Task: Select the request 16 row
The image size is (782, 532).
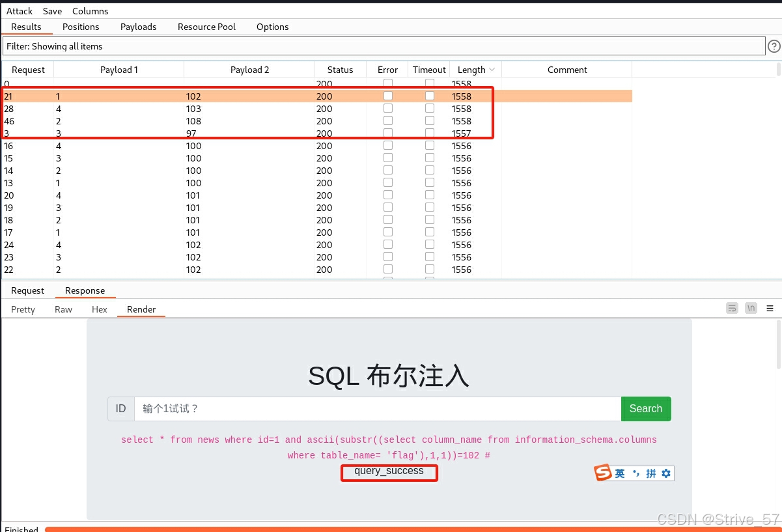Action: (317, 145)
